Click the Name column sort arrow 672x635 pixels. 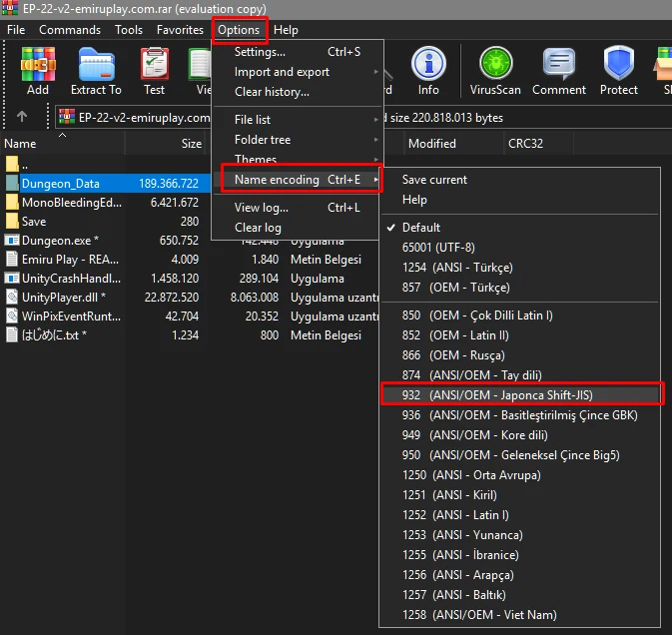pos(63,135)
